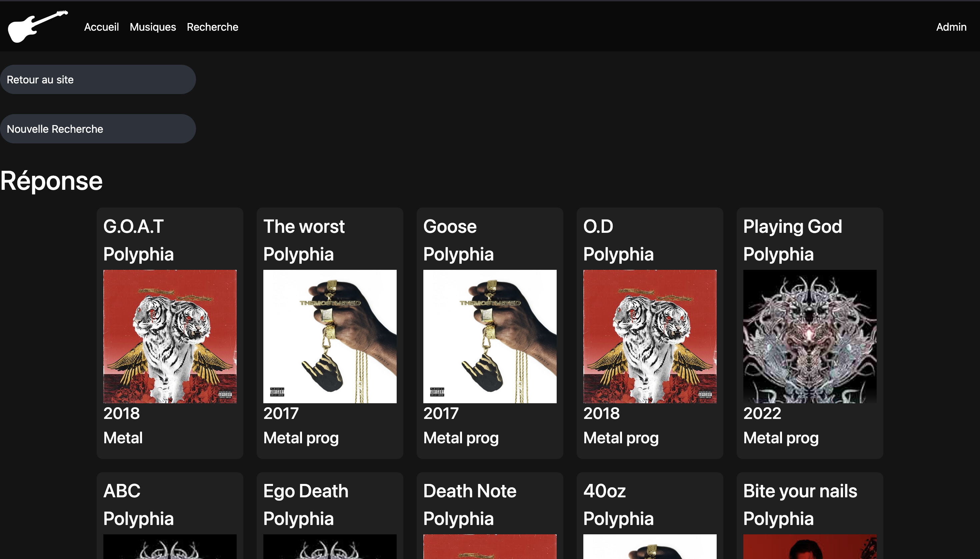
Task: Click the white guitar logo icon
Action: 38,26
